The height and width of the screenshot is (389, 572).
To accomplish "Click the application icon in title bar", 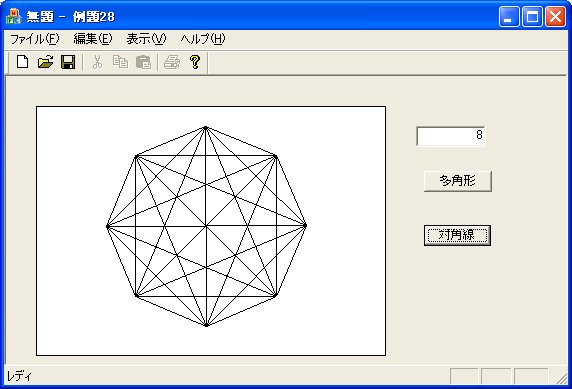I will [13, 16].
